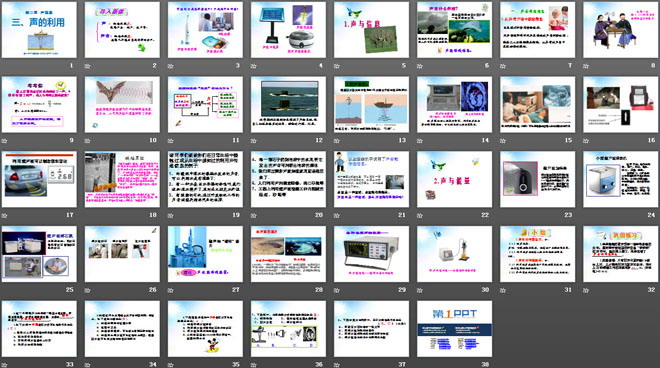The width and height of the screenshot is (660, 368).
Task: Select slide 5 thumbnail 1.声与信息
Action: 371,29
